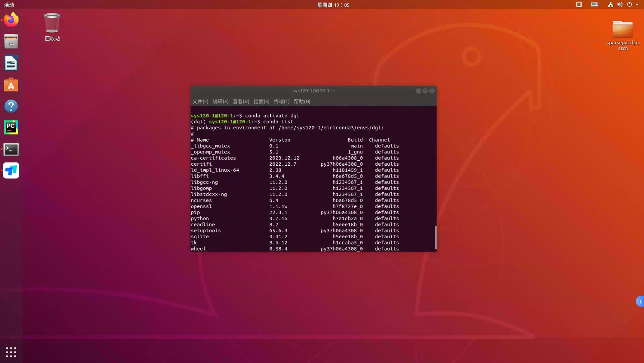Open the volume icon in top bar

[620, 5]
